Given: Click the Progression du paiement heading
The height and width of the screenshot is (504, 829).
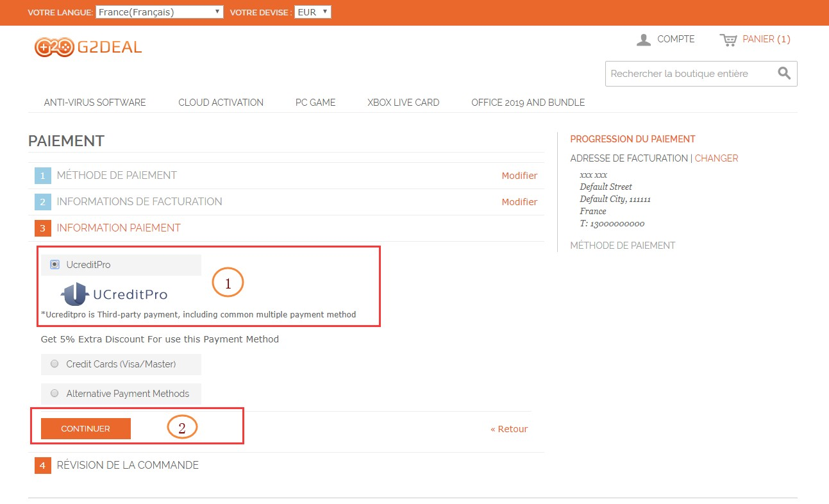Looking at the screenshot, I should coord(633,139).
